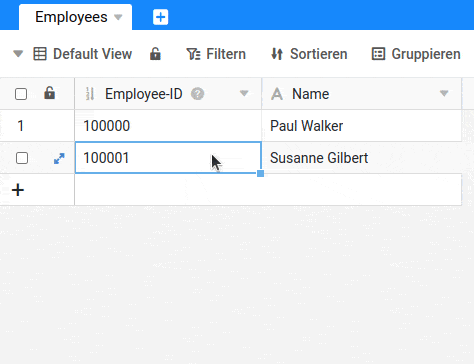The height and width of the screenshot is (364, 474).
Task: Click the view lock icon beside Default View
Action: pyautogui.click(x=155, y=54)
